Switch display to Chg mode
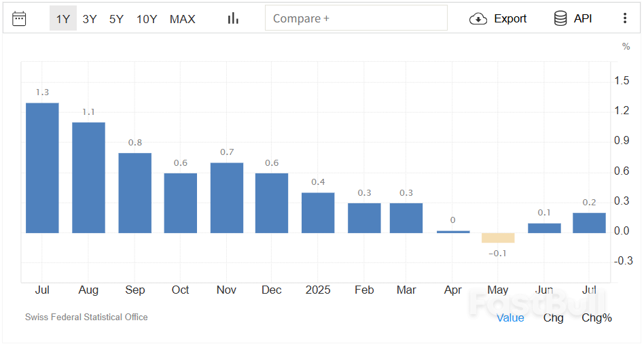The height and width of the screenshot is (344, 644). [x=553, y=317]
